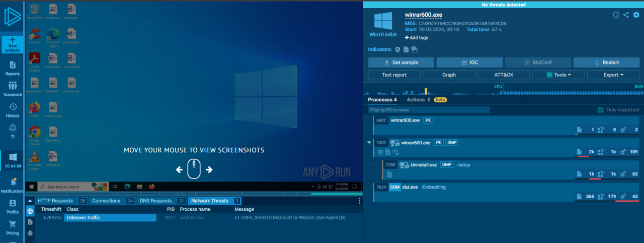Click the Restart button
The image size is (644, 243).
click(606, 63)
